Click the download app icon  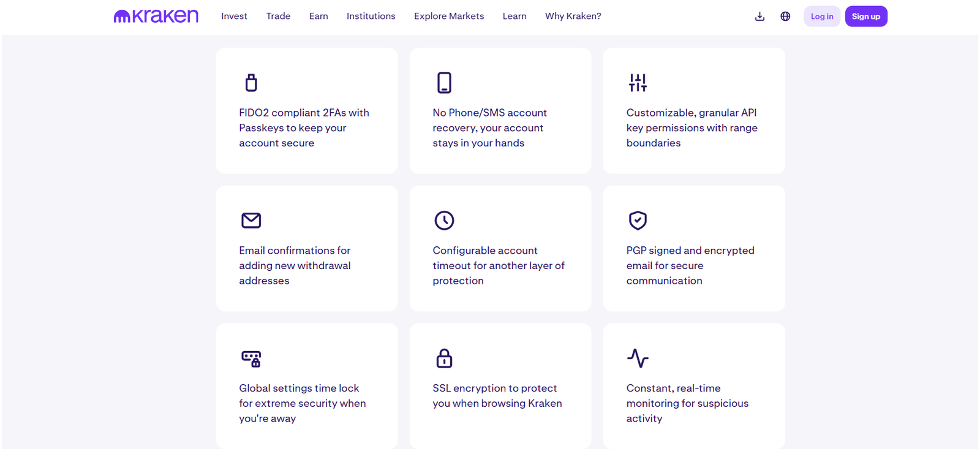click(x=759, y=17)
